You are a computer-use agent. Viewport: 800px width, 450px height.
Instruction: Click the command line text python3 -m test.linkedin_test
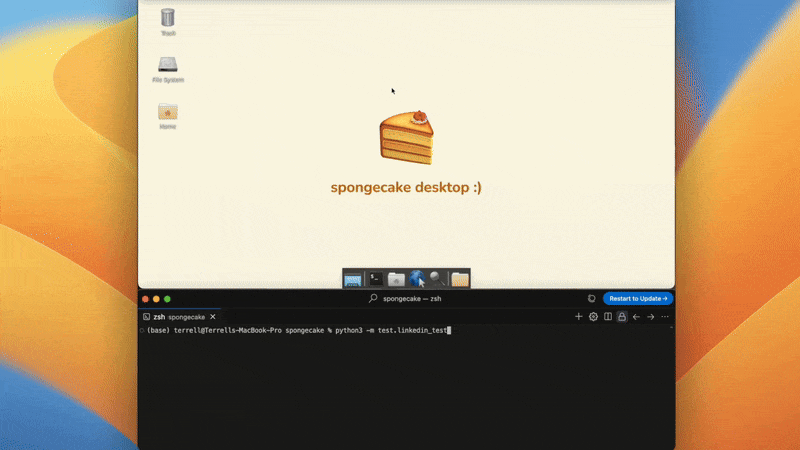coord(391,331)
